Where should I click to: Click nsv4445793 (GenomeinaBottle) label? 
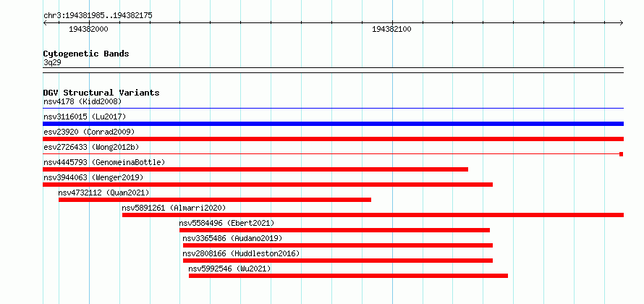104,162
